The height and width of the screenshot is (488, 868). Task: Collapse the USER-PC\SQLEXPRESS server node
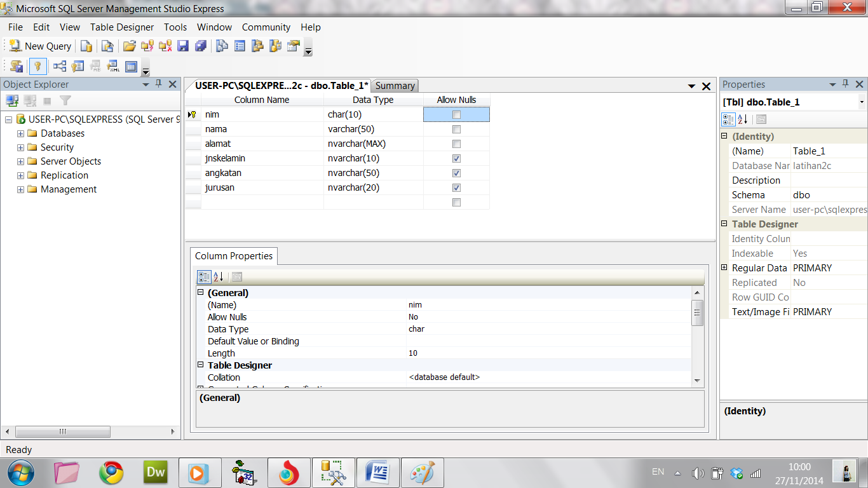(8, 119)
